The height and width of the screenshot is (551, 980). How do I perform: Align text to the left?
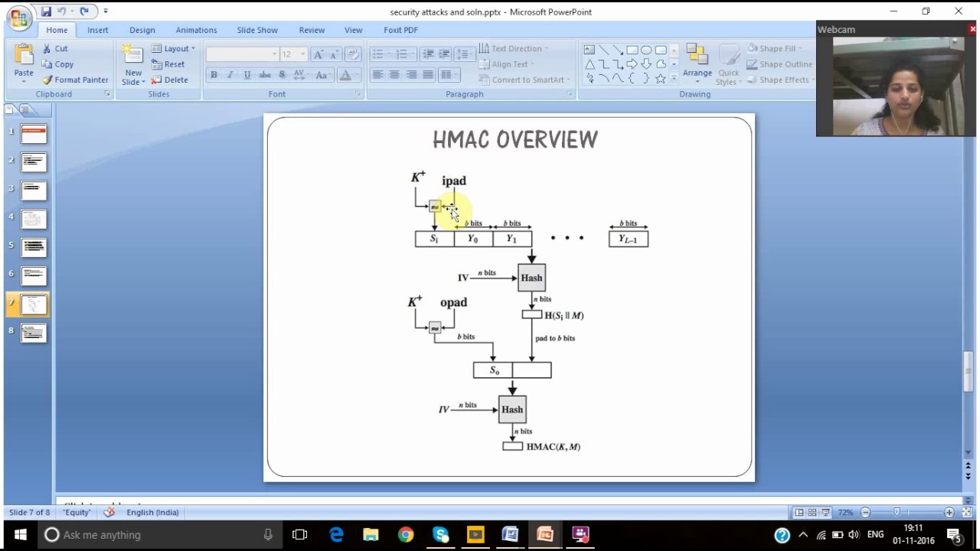377,74
